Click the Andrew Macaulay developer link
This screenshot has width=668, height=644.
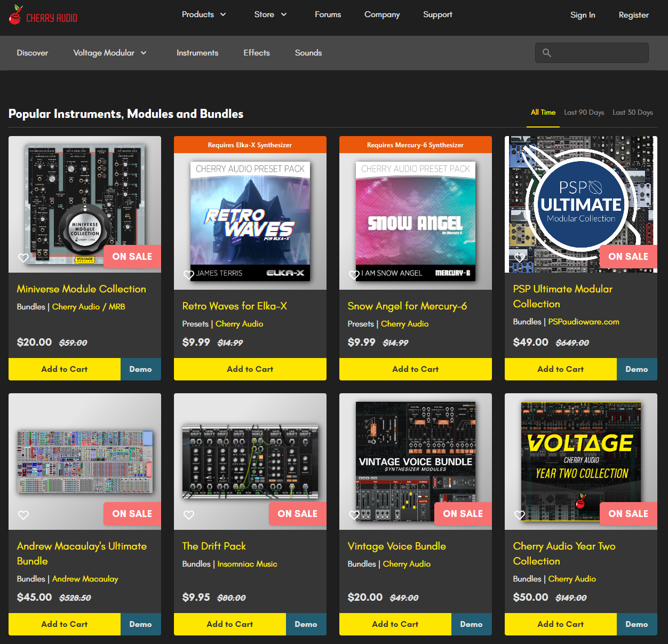pos(85,579)
